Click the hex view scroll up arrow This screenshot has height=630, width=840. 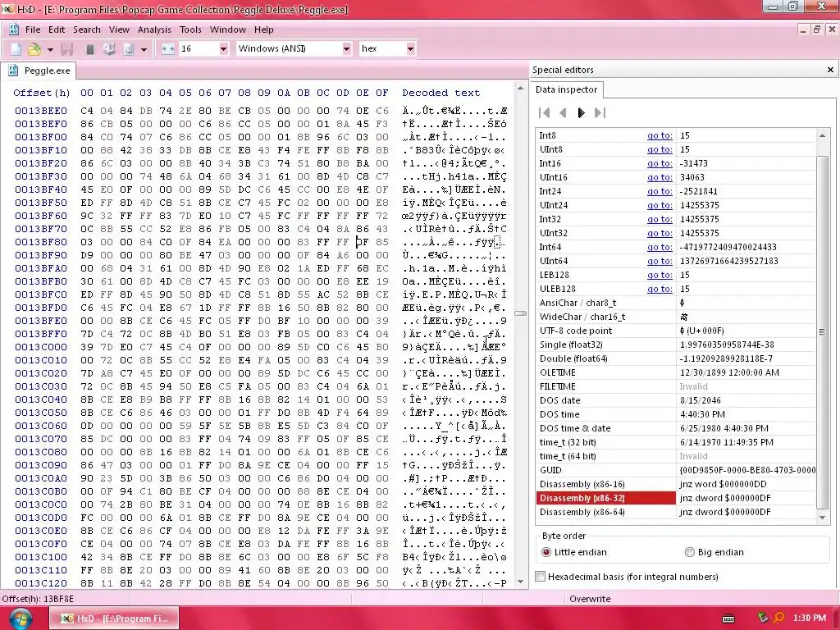click(x=520, y=89)
